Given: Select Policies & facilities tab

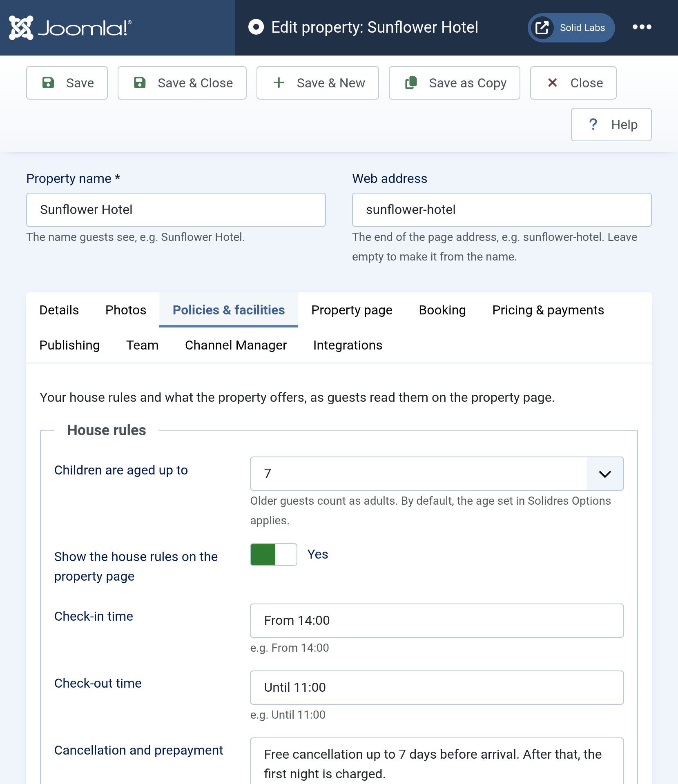Looking at the screenshot, I should [229, 310].
